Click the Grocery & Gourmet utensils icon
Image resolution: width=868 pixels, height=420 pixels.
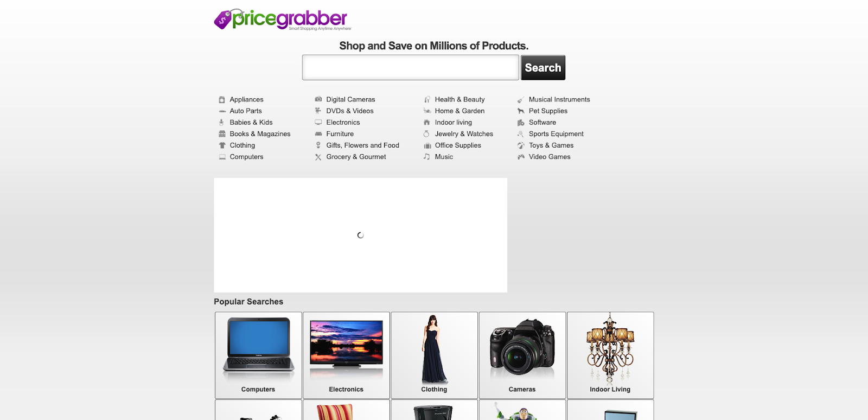click(x=318, y=157)
